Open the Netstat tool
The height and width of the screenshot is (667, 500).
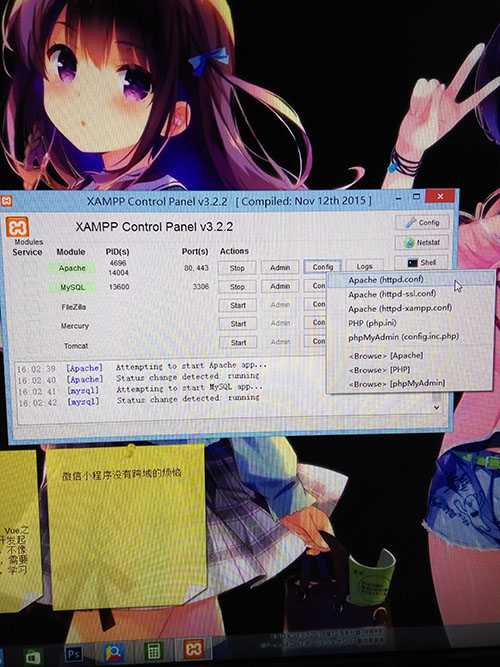coord(422,242)
